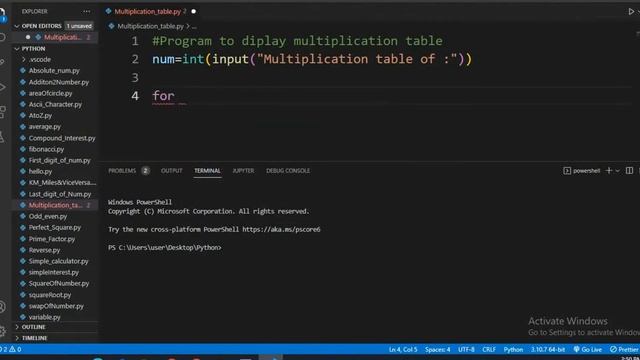Change indentation via Spaces: 4
Viewport: 640px width, 360px height.
coord(438,349)
